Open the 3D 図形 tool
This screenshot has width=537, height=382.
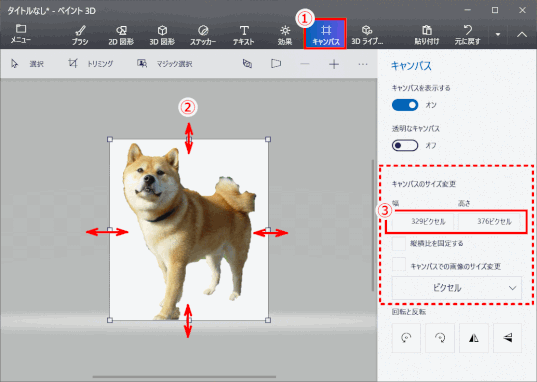point(162,35)
